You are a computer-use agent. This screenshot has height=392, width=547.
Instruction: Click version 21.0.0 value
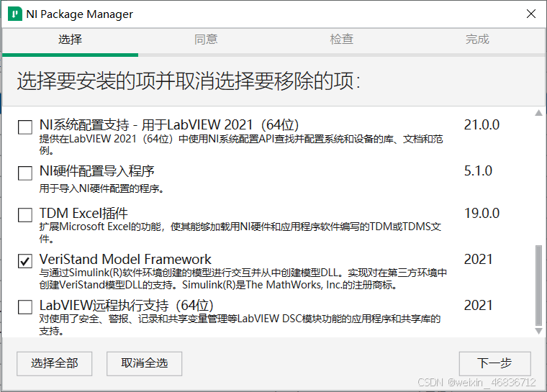tap(482, 125)
